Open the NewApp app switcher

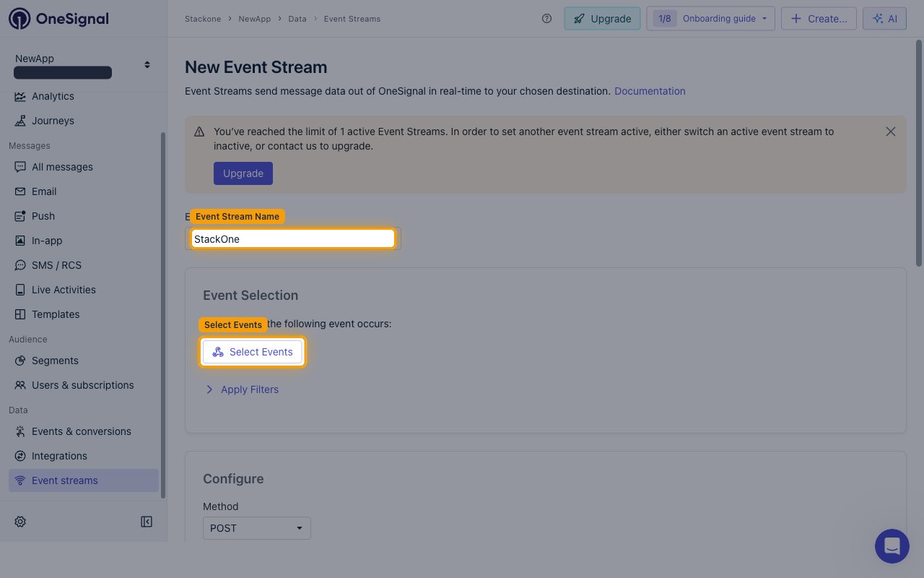tap(84, 65)
